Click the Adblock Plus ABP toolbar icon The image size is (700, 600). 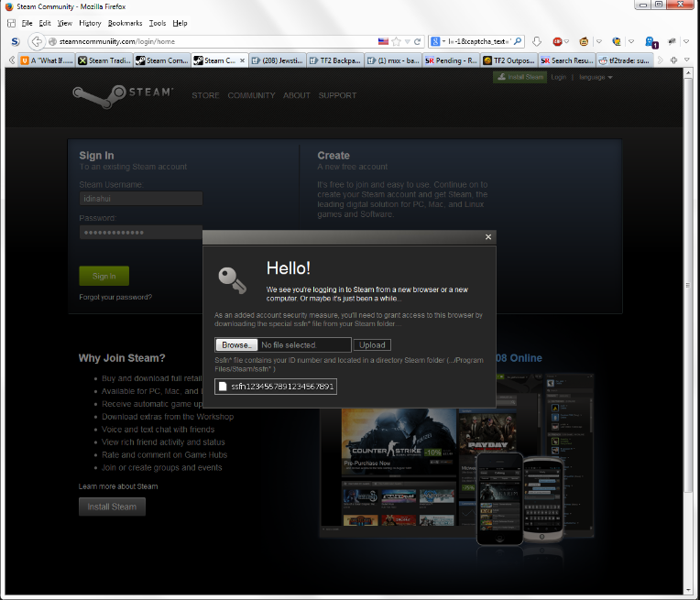(x=557, y=42)
